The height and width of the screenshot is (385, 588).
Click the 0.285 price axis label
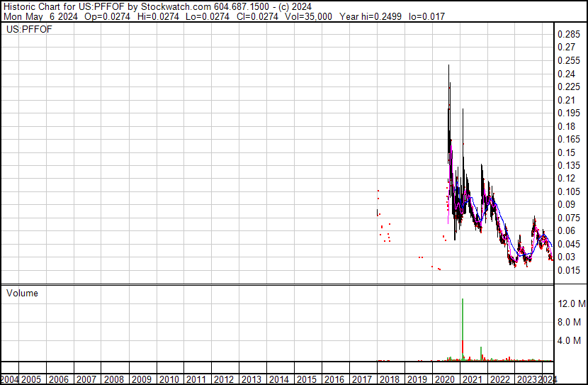(x=568, y=35)
